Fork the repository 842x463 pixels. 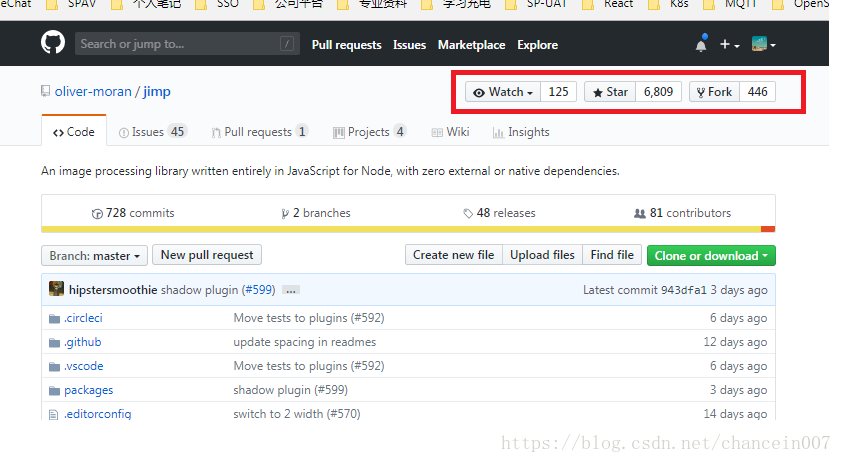point(714,92)
